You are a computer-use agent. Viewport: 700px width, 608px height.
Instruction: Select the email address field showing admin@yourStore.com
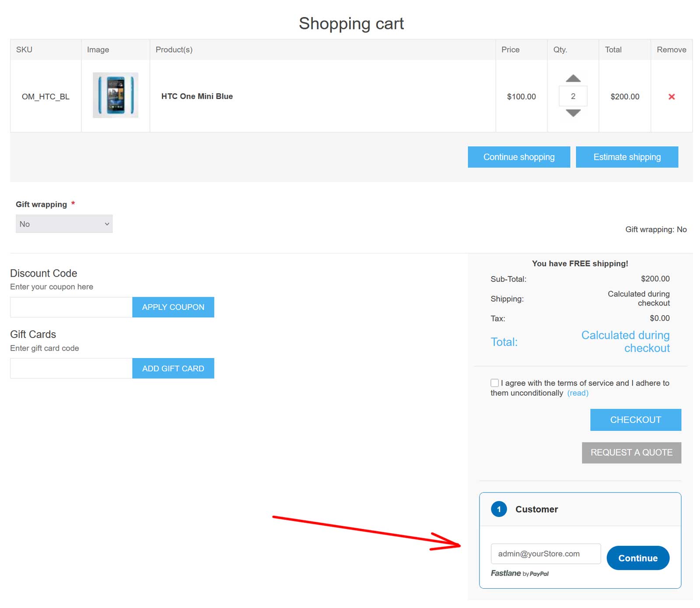click(546, 553)
